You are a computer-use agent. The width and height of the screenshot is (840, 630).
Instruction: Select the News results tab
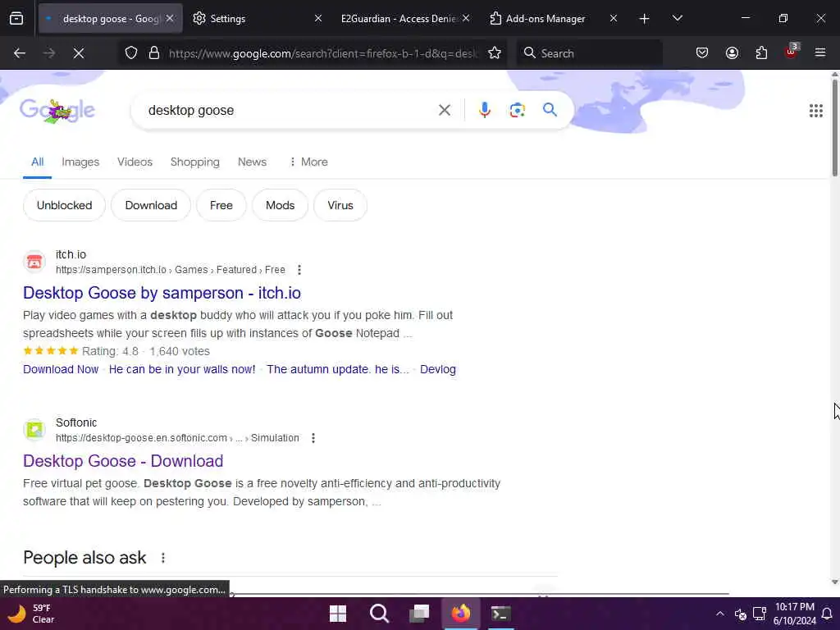[x=252, y=162]
